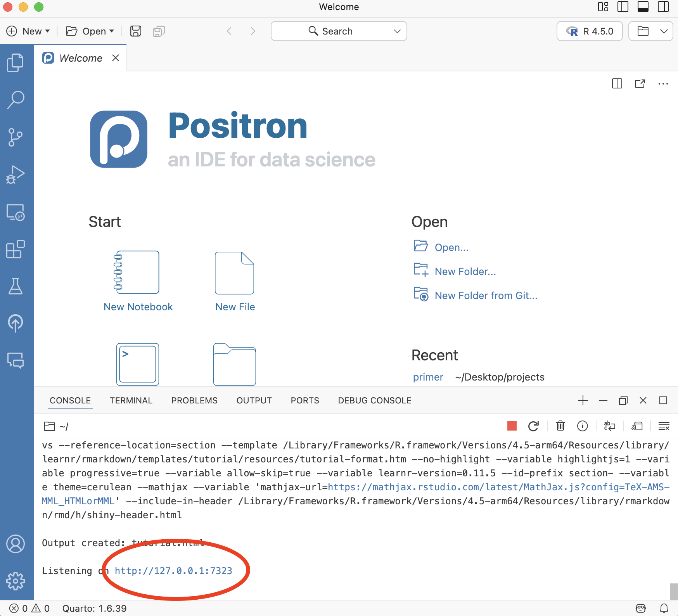This screenshot has height=616, width=678.
Task: Toggle word wrap in console
Action: [610, 426]
